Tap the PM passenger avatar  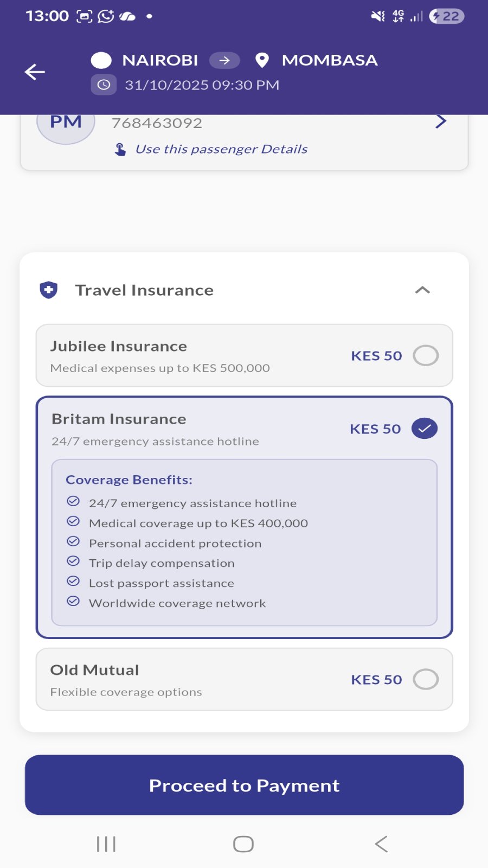click(66, 126)
